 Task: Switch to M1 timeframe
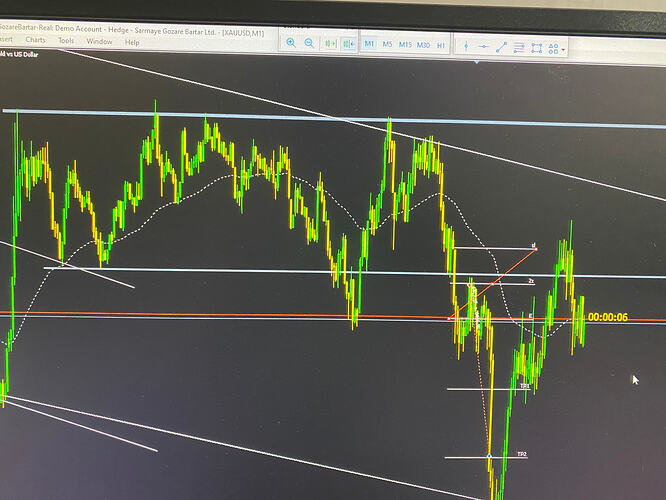pyautogui.click(x=369, y=44)
